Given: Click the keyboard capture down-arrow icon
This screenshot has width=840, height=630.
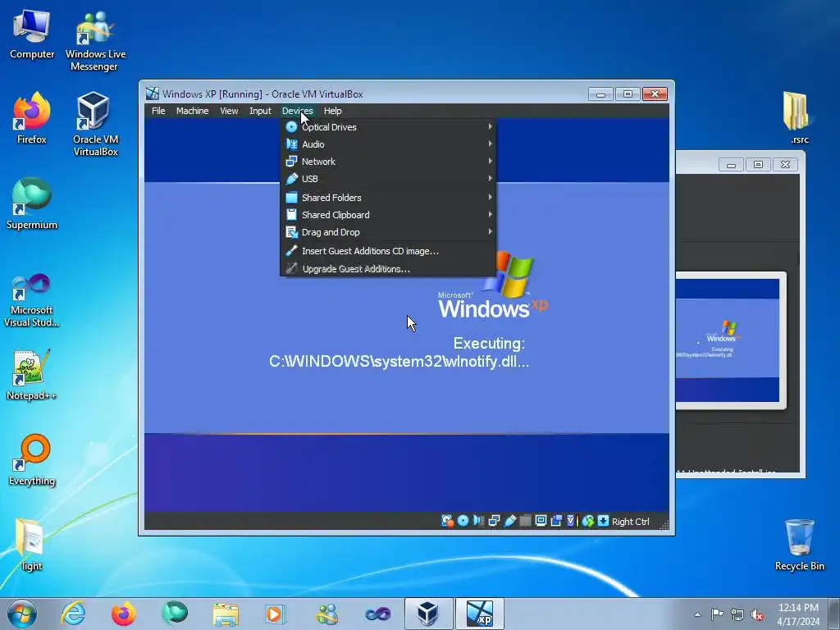Looking at the screenshot, I should 603,521.
